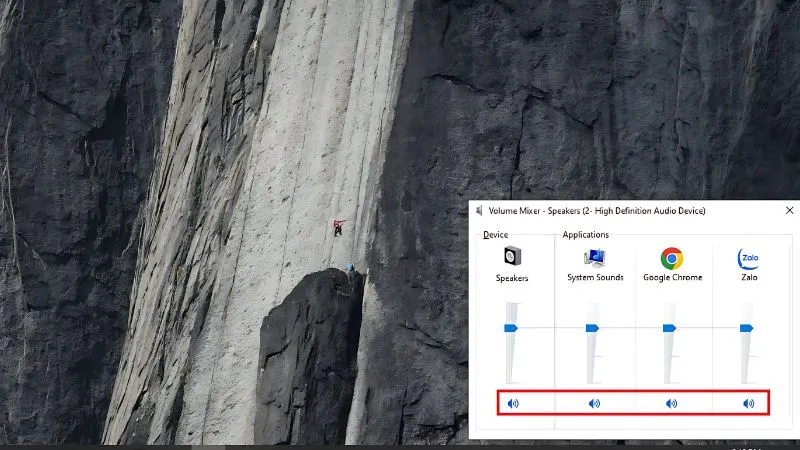The height and width of the screenshot is (450, 800).
Task: Click the System Sounds icon
Action: pyautogui.click(x=594, y=257)
